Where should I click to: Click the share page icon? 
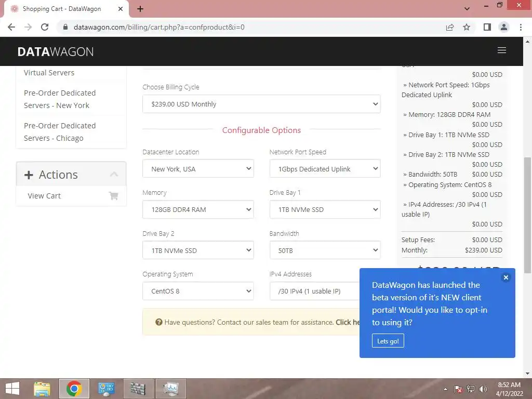click(x=450, y=27)
